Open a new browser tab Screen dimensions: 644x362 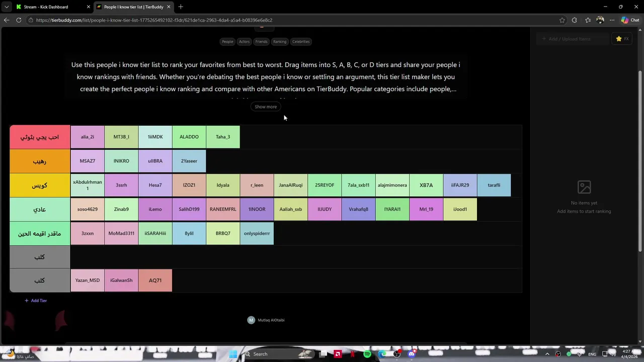pyautogui.click(x=181, y=7)
